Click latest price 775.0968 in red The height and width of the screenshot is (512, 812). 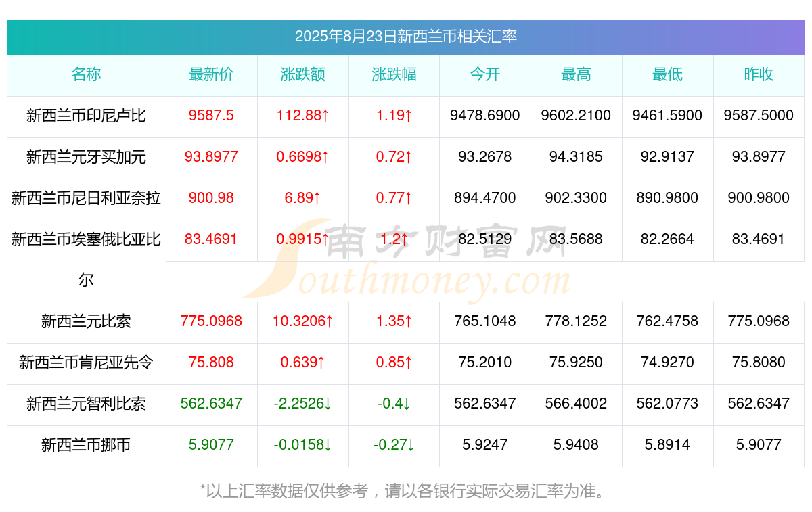click(x=212, y=321)
